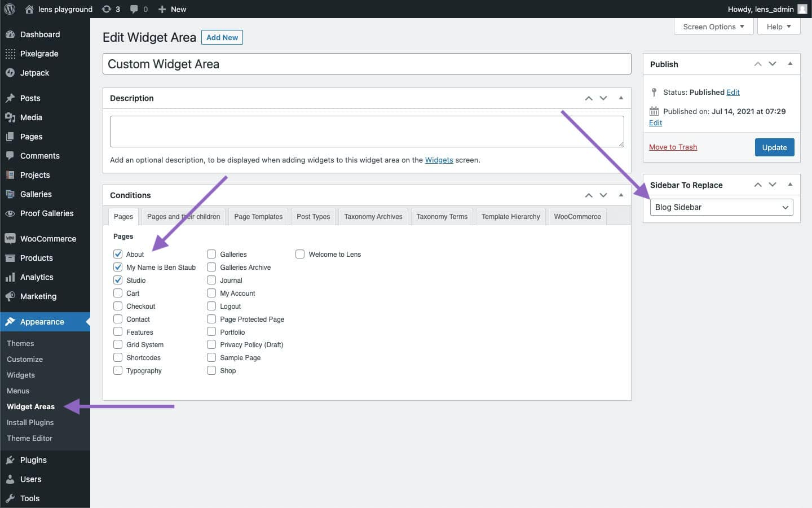Click the Plugins icon in sidebar
Image resolution: width=812 pixels, height=508 pixels.
point(10,460)
